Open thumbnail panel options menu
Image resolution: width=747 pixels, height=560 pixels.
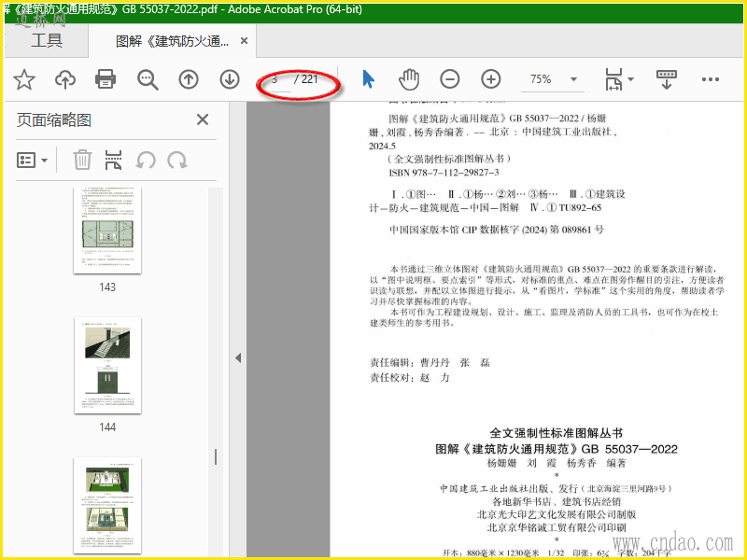[x=32, y=160]
